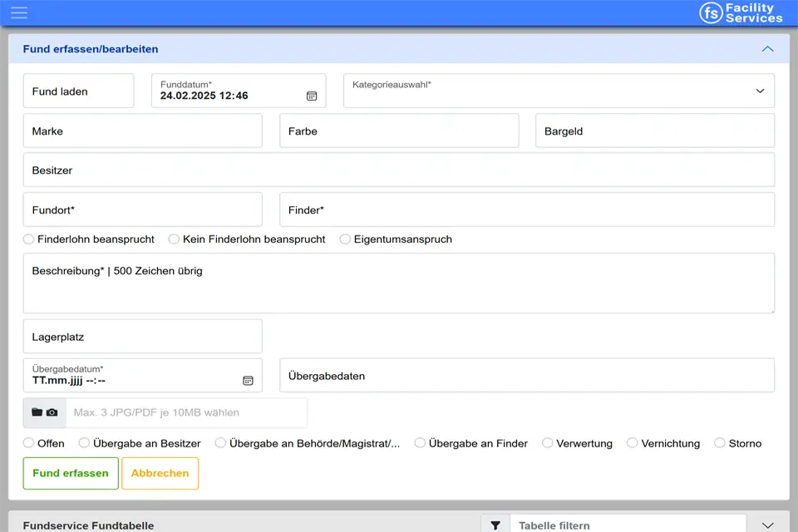This screenshot has width=798, height=532.
Task: Select Kein Finderlohn beansprucht option
Action: click(174, 239)
